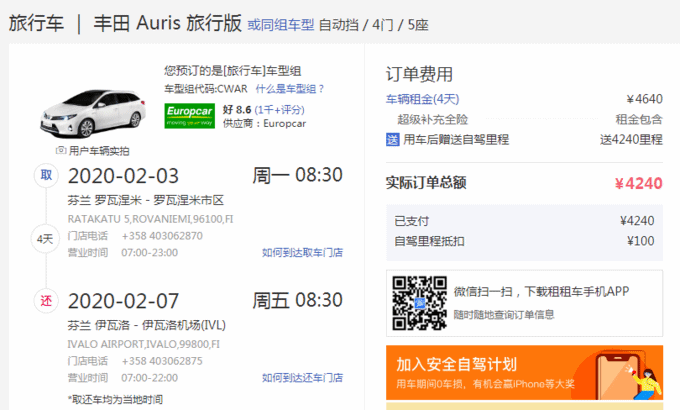Image resolution: width=680 pixels, height=410 pixels.
Task: Open the 如何到达取车门店 directions link
Action: 302,253
